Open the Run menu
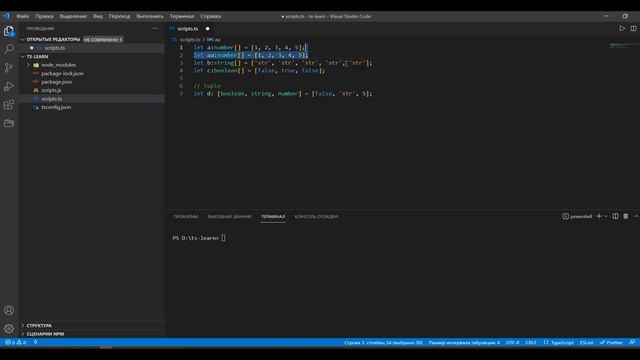640x360 pixels. [149, 16]
